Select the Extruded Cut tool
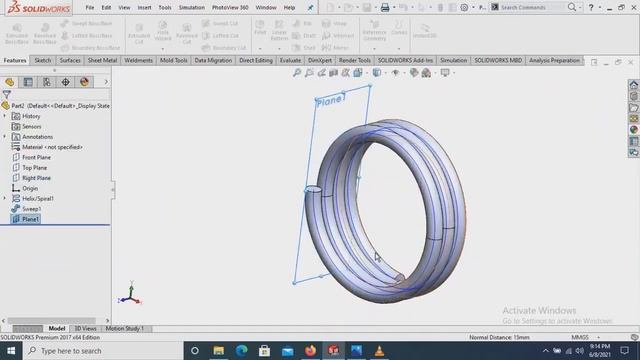Screen dimensions: 640x360 (139, 33)
